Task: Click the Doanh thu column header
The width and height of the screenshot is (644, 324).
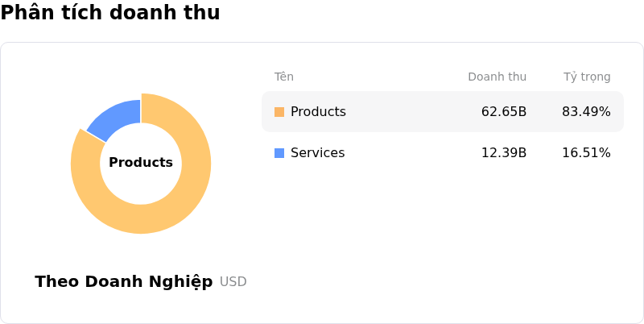Action: [497, 77]
